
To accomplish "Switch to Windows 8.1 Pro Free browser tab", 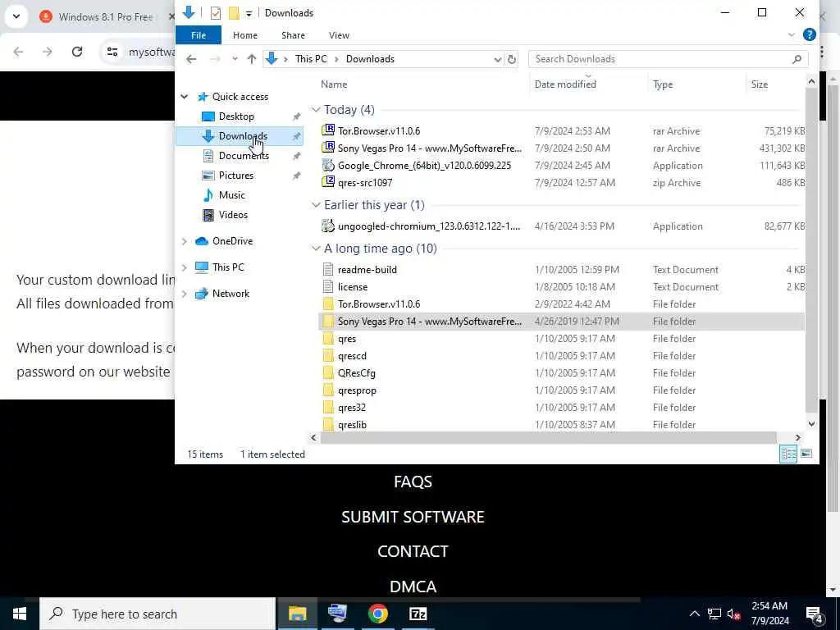I will tap(106, 16).
